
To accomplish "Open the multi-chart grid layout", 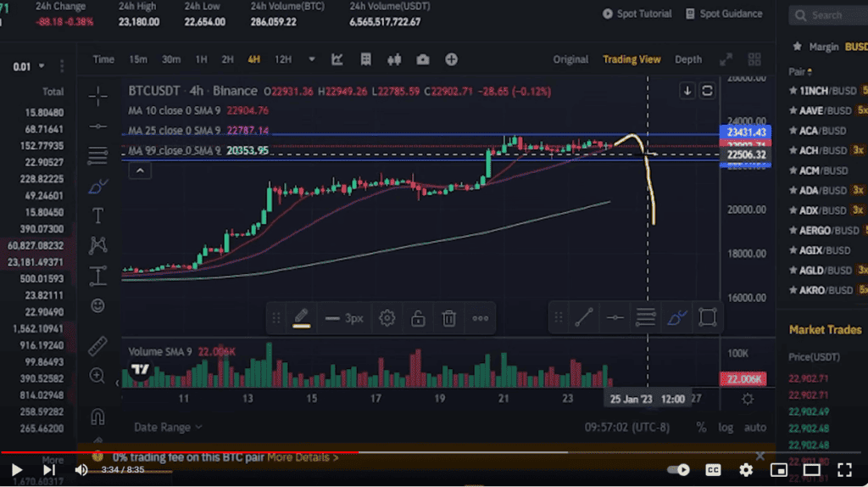I will tap(754, 59).
